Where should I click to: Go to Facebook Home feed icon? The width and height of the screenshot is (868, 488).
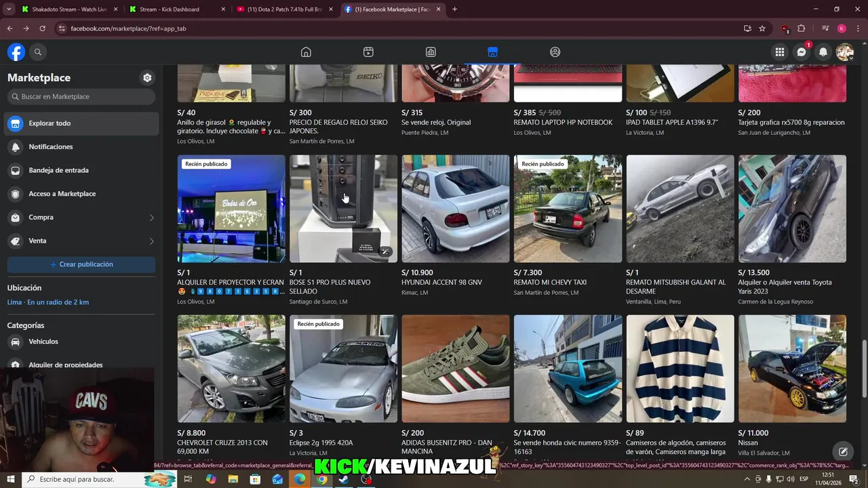(x=306, y=52)
